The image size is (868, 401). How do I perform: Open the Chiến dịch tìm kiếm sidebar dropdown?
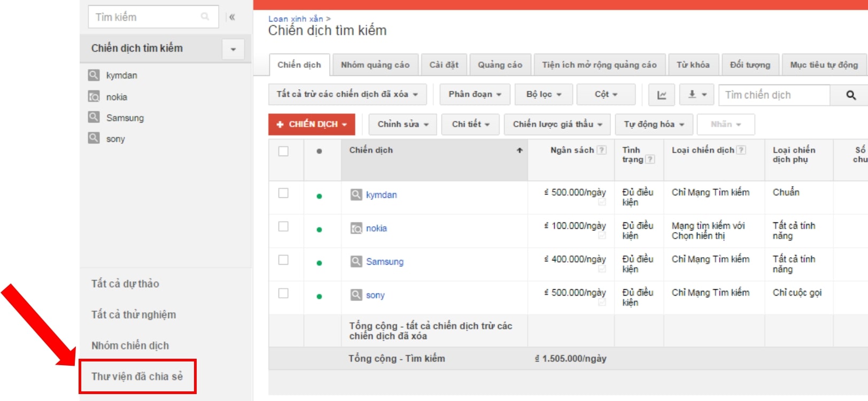tap(233, 49)
